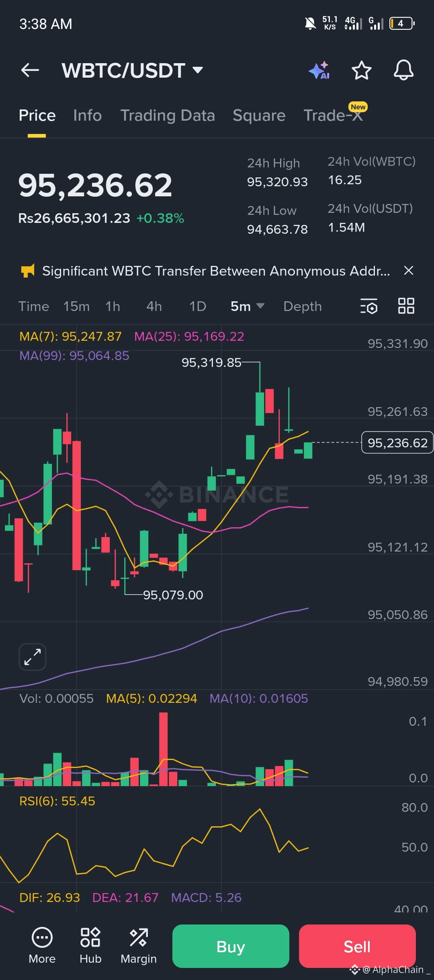Image resolution: width=434 pixels, height=980 pixels.
Task: Switch to the Depth chart
Action: [303, 306]
